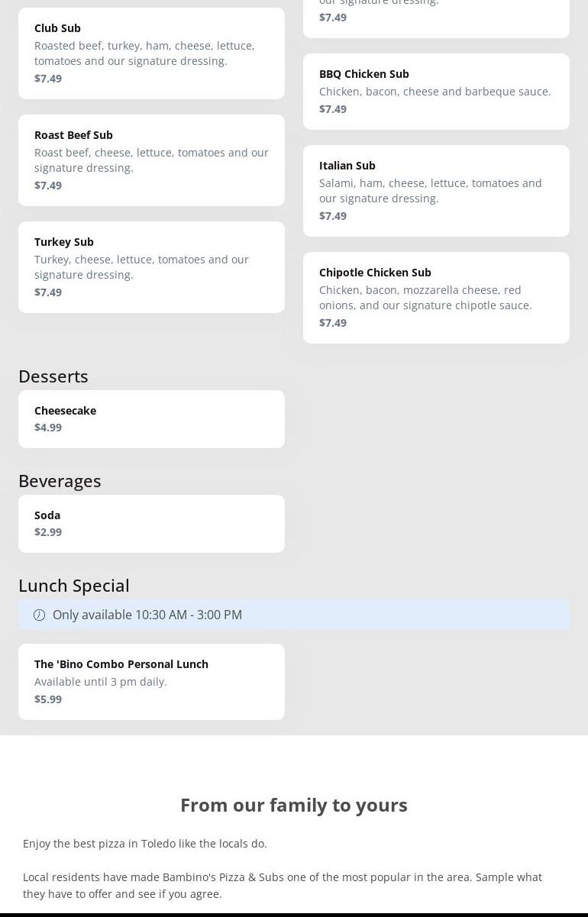Open the Club Sub menu item
Viewport: 588px width, 917px height.
click(x=151, y=53)
